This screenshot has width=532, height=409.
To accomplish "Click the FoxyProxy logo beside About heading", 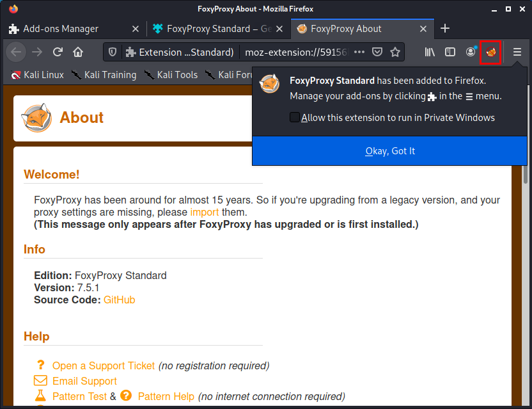I will tap(36, 118).
